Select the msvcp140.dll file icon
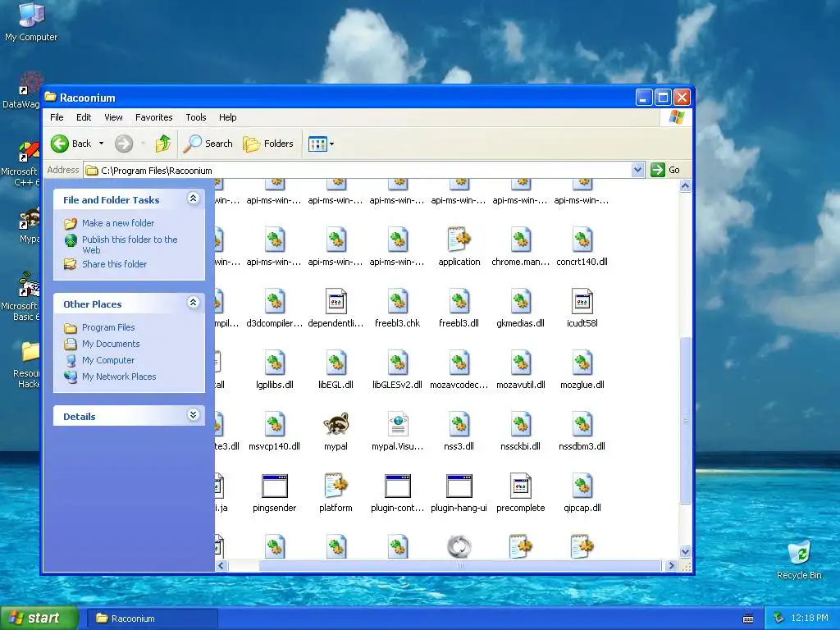This screenshot has width=840, height=630. click(274, 424)
